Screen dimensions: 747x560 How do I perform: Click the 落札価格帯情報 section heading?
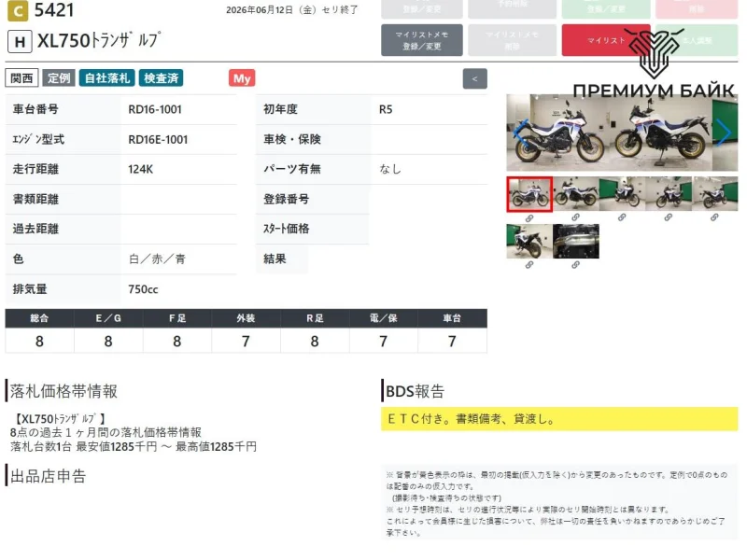coord(63,391)
